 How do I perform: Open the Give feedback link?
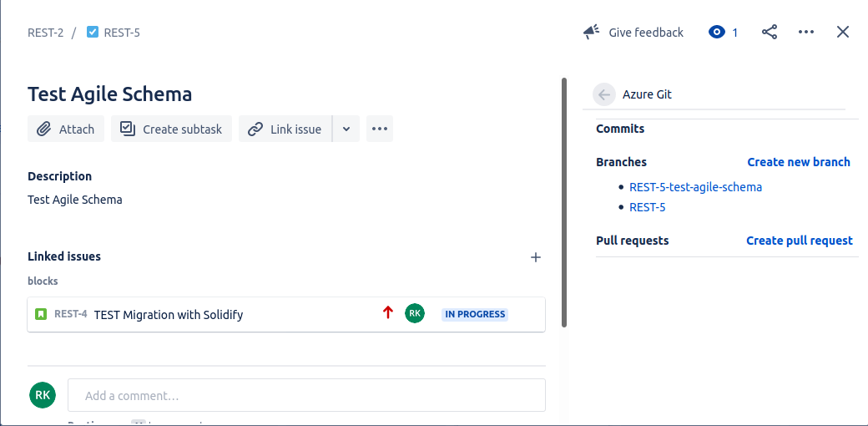[646, 33]
